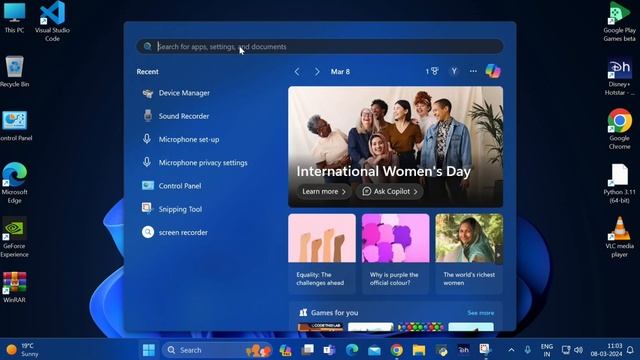
Task: Open the volume speaker tray icon
Action: click(x=578, y=350)
